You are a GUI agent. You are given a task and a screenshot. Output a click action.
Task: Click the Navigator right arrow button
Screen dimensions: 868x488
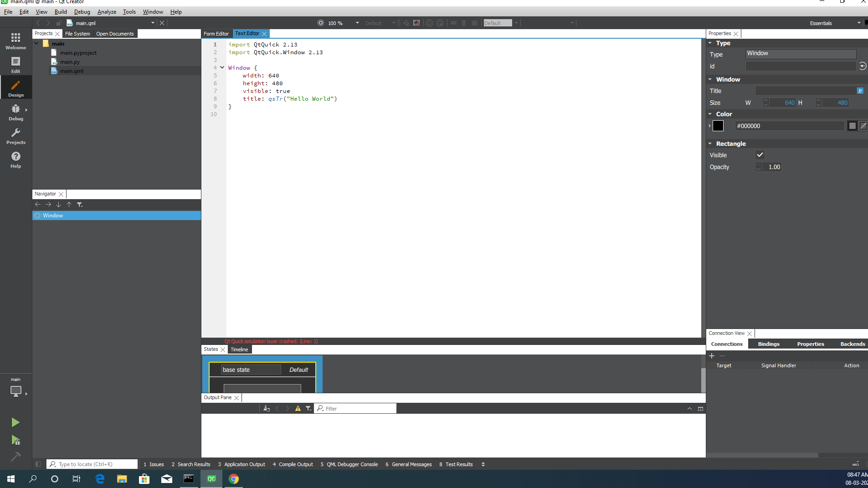[48, 205]
